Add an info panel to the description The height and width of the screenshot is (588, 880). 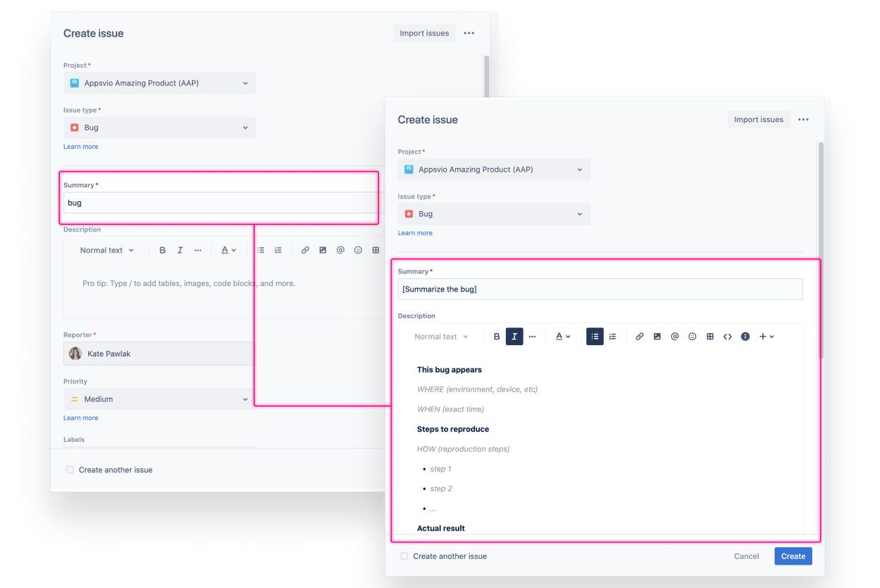point(745,336)
